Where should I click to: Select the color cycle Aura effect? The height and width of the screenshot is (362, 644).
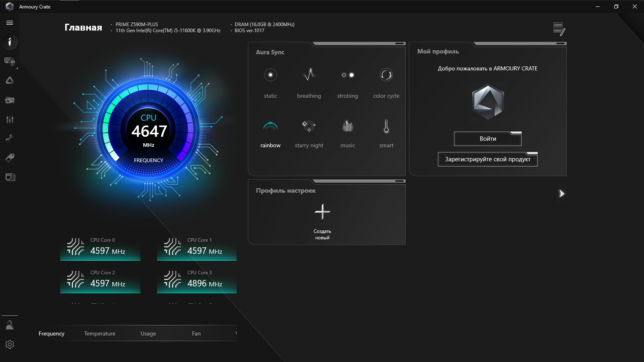(386, 83)
